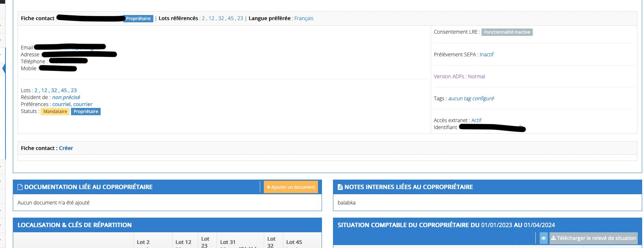Click Prélèvement SEPA label
Screen dimensions: 644x248
point(456,55)
